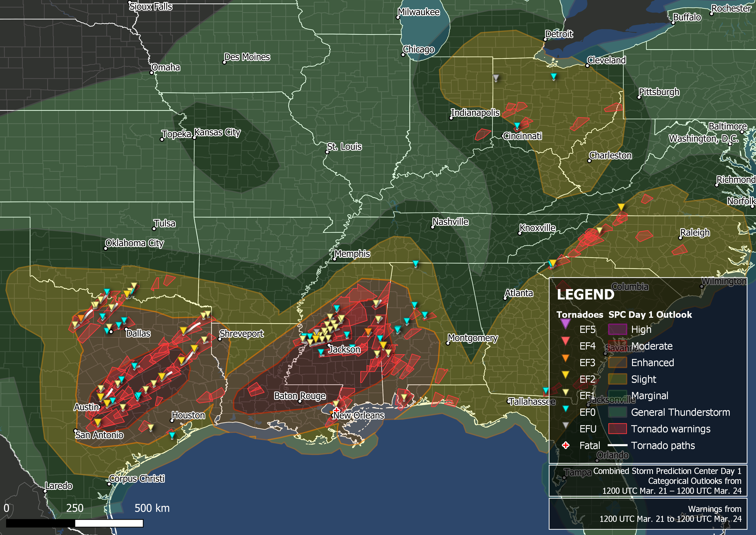Image resolution: width=756 pixels, height=535 pixels.
Task: Click the Marginal outlook color swatch
Action: coord(617,396)
